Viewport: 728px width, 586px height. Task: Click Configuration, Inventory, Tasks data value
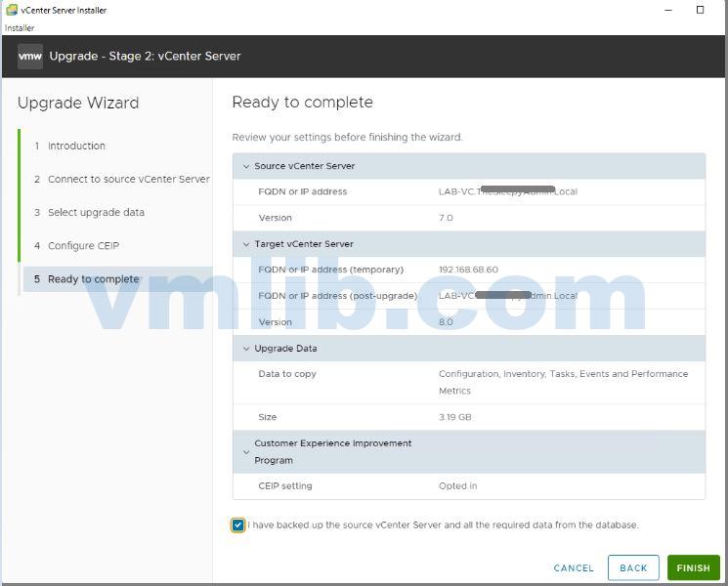(563, 382)
